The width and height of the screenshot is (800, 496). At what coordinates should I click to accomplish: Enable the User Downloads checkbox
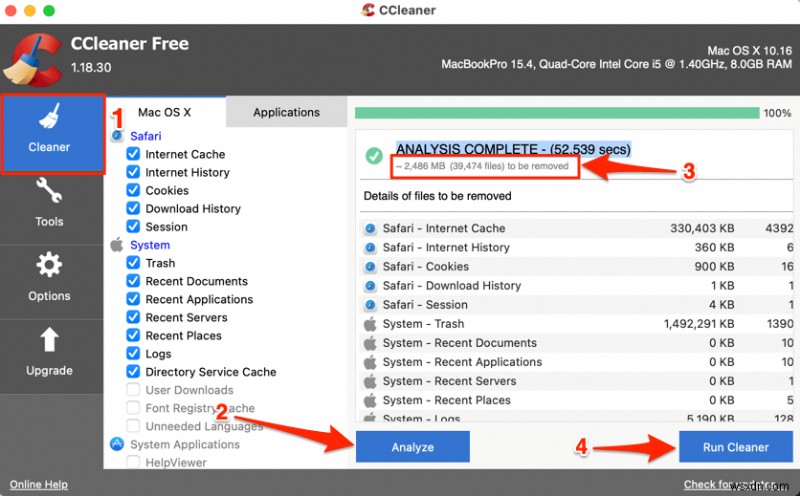click(x=133, y=389)
